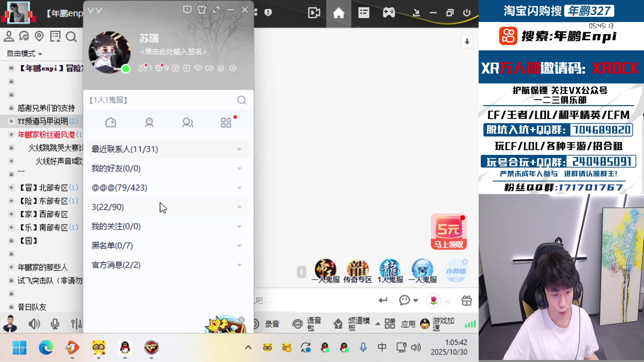Send a flower from the chat bar
The height and width of the screenshot is (362, 644).
coord(433,301)
